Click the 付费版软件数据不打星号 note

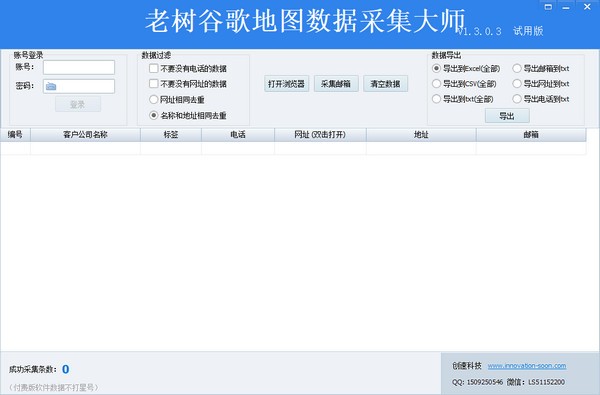(x=53, y=387)
